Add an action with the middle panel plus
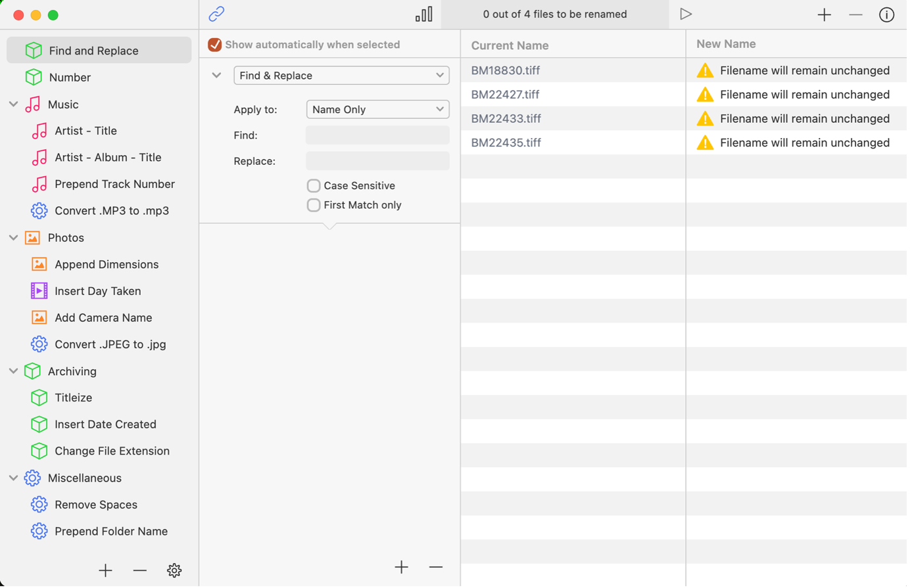The width and height of the screenshot is (910, 588). pyautogui.click(x=401, y=567)
